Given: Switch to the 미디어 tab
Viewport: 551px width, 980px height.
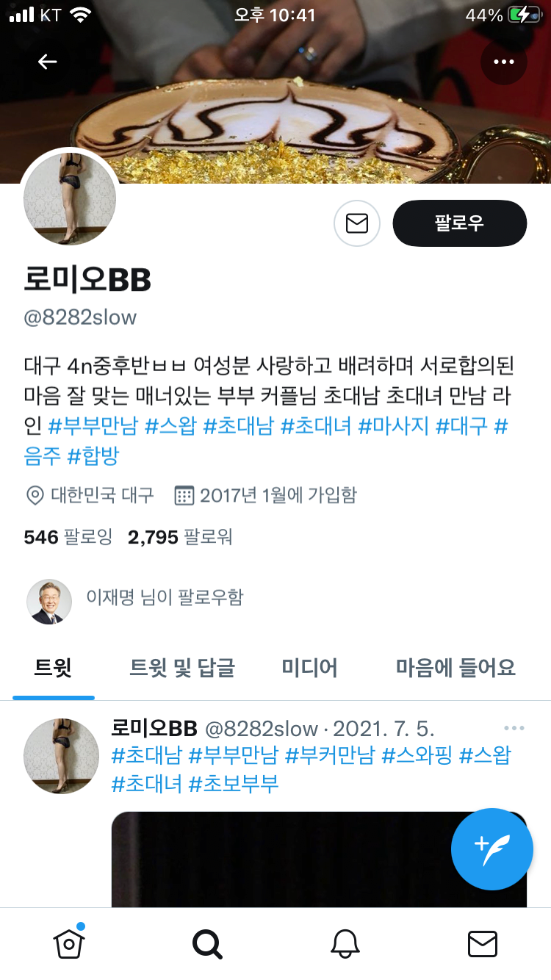Looking at the screenshot, I should coord(309,667).
